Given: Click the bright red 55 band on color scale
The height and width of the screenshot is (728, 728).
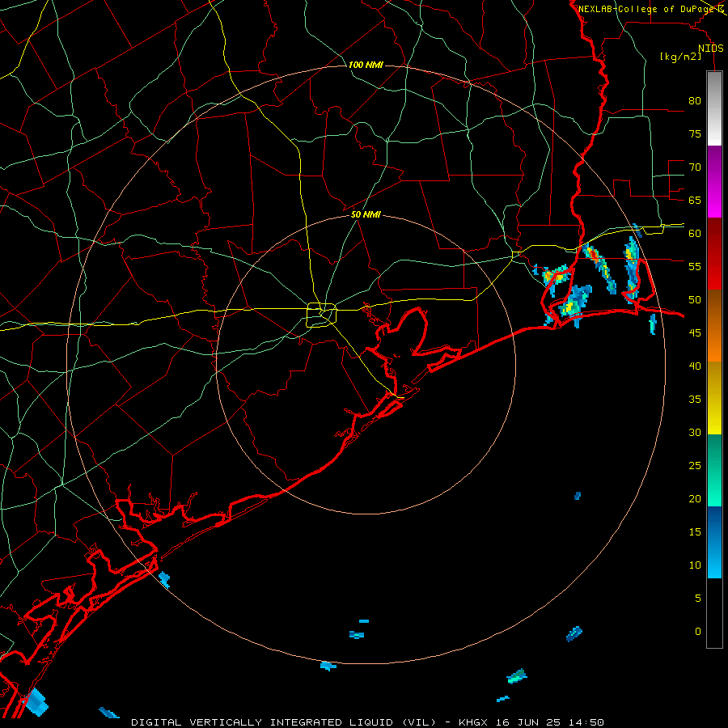Looking at the screenshot, I should (x=714, y=272).
